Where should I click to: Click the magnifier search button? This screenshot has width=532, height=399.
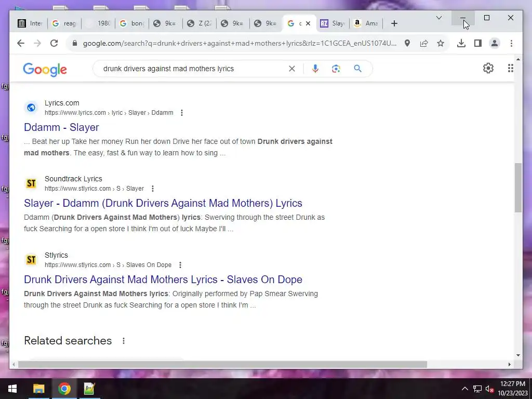click(357, 69)
